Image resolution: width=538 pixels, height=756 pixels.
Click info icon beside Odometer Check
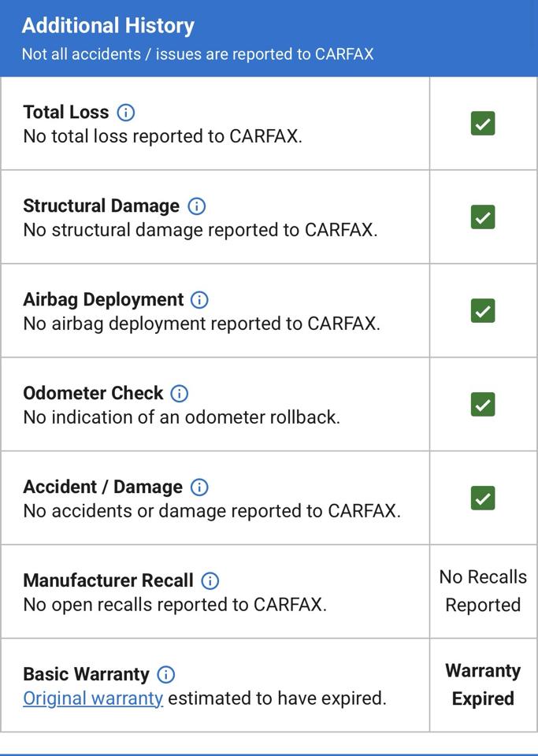pos(180,394)
